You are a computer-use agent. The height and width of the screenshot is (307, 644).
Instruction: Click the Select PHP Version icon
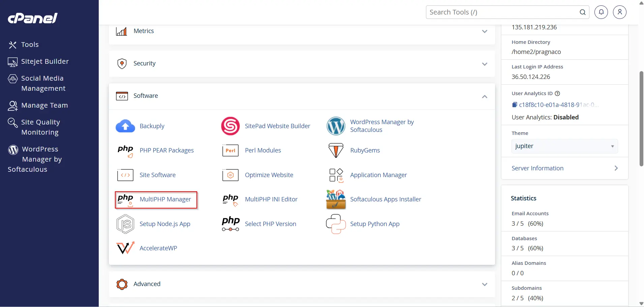coord(231,224)
